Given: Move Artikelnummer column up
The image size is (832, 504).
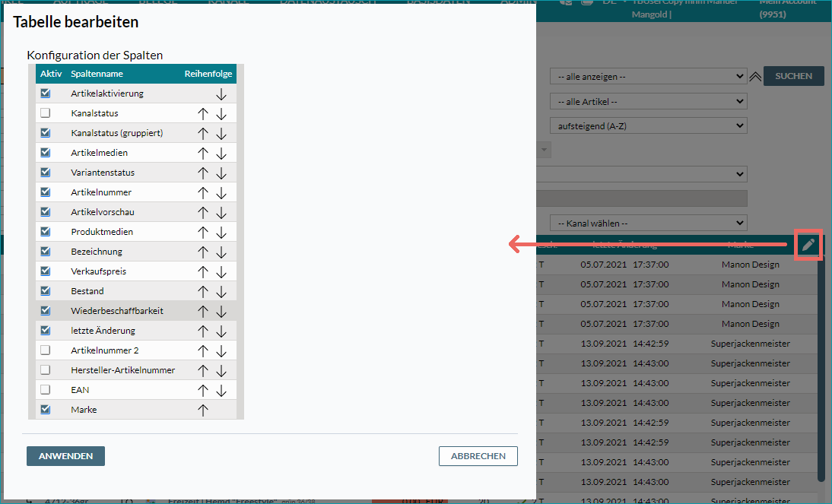Looking at the screenshot, I should (x=203, y=193).
